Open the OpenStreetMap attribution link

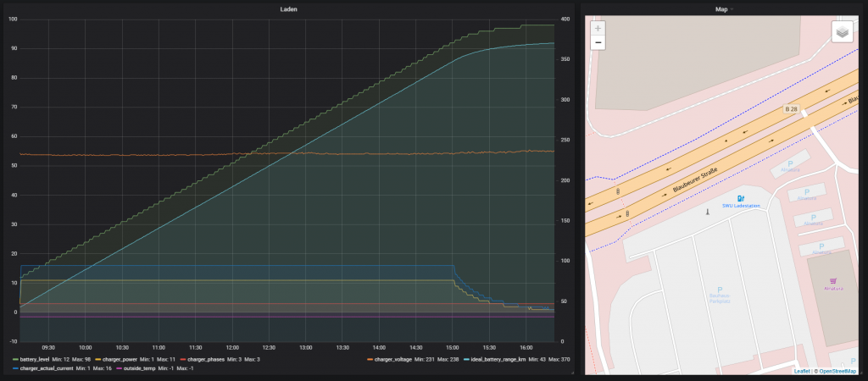click(x=837, y=371)
